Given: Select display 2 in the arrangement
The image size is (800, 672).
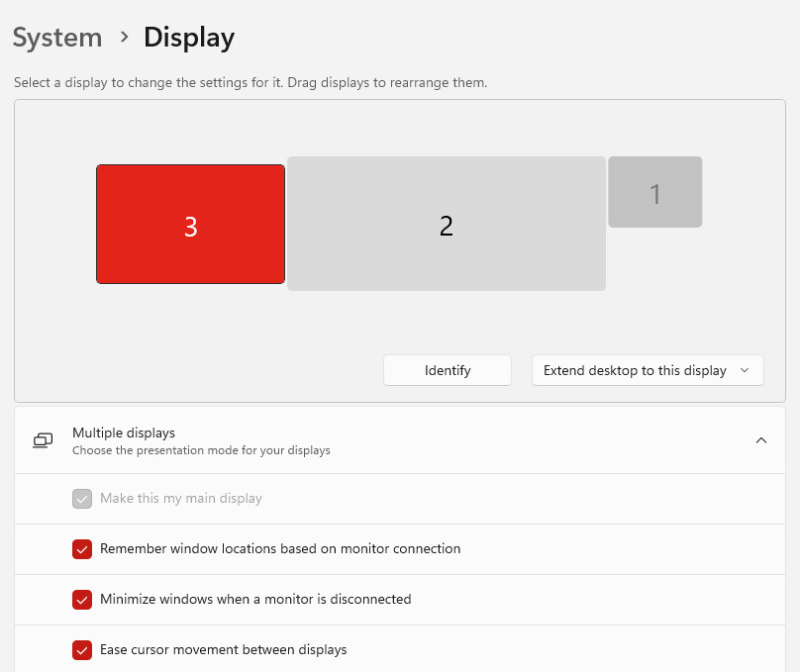Looking at the screenshot, I should [446, 224].
